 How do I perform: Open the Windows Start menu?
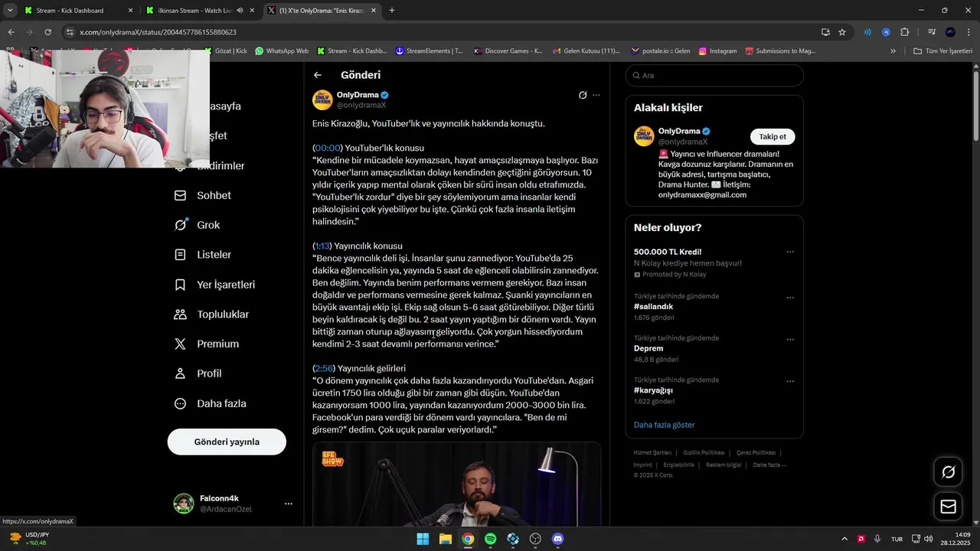click(423, 539)
